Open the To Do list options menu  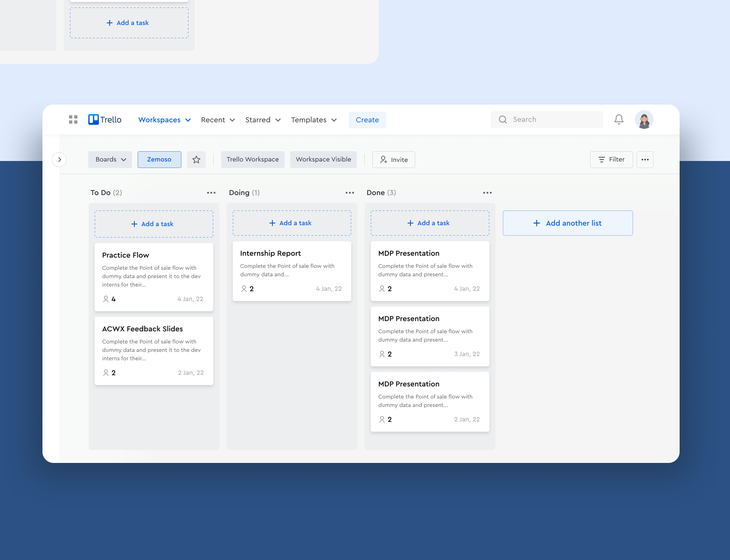tap(211, 192)
